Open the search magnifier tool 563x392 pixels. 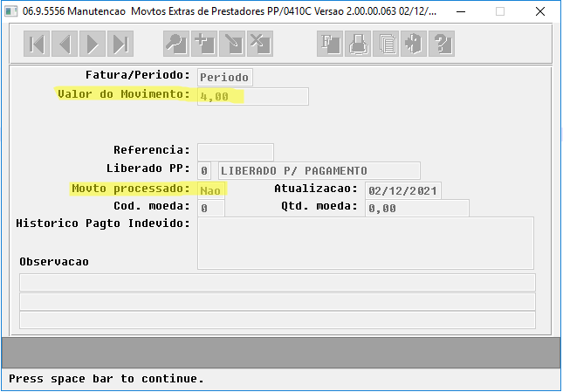coord(176,44)
